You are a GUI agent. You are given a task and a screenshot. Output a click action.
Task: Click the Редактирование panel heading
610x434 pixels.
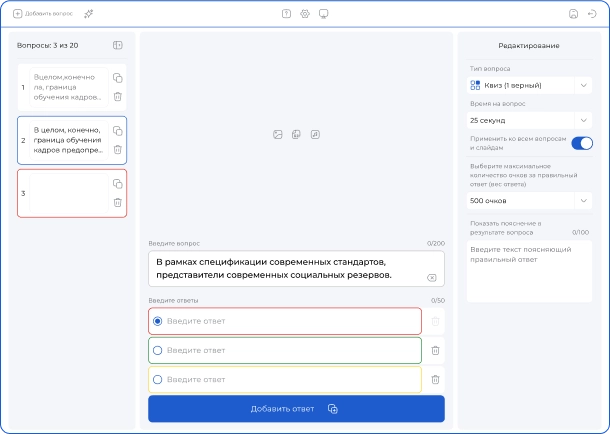(x=529, y=46)
